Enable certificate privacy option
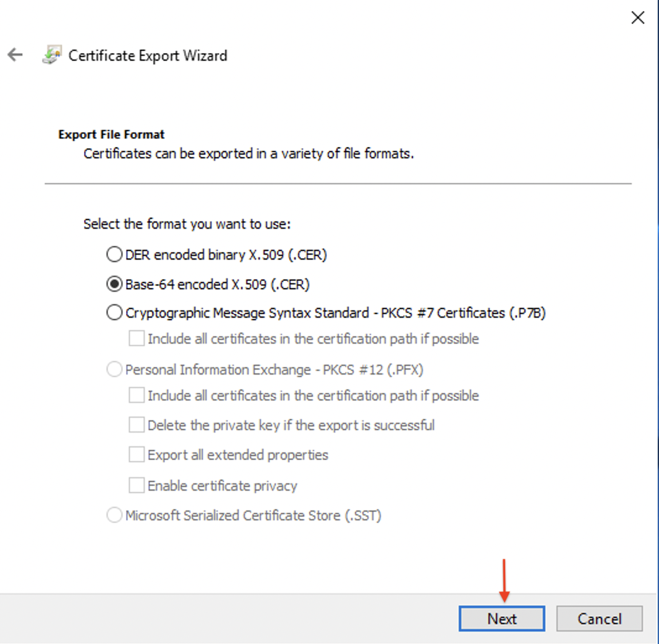Image resolution: width=659 pixels, height=644 pixels. [136, 485]
